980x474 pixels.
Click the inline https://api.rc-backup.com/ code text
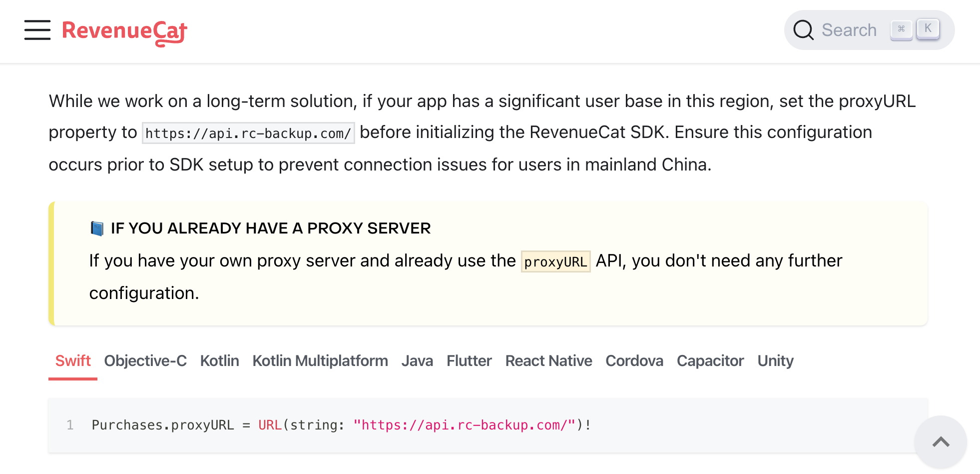tap(248, 133)
